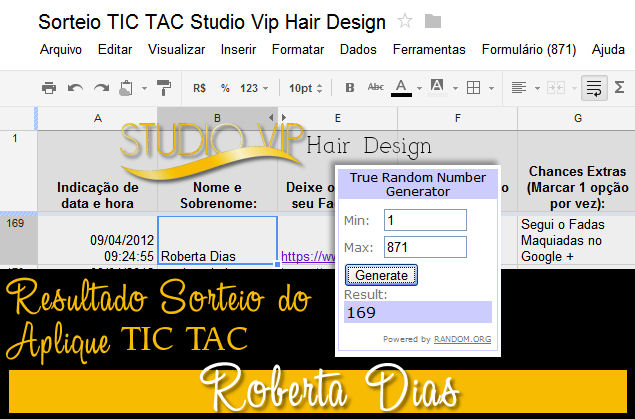Open the background color dropdown arrow
Viewport: 635px width, 419px height.
[455, 88]
